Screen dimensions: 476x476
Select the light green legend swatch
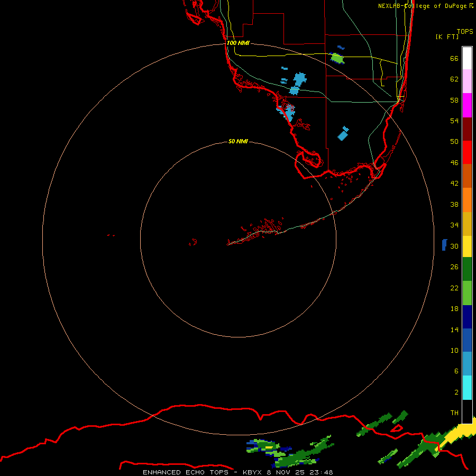point(467,293)
